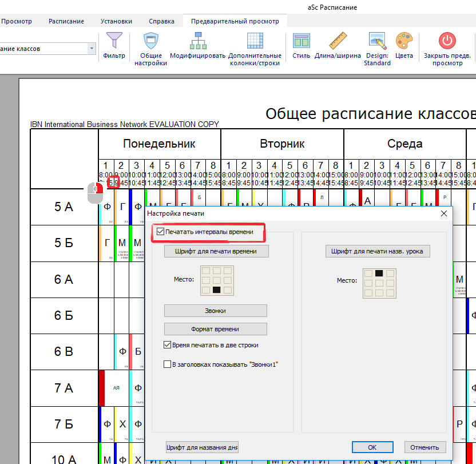Click the Design: Standard icon

pyautogui.click(x=377, y=41)
